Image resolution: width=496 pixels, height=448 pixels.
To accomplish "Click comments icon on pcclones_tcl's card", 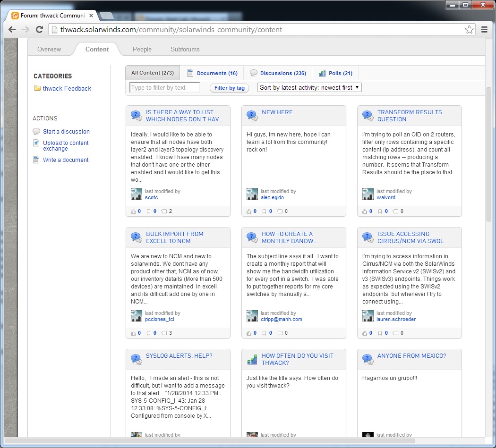I will 164,333.
